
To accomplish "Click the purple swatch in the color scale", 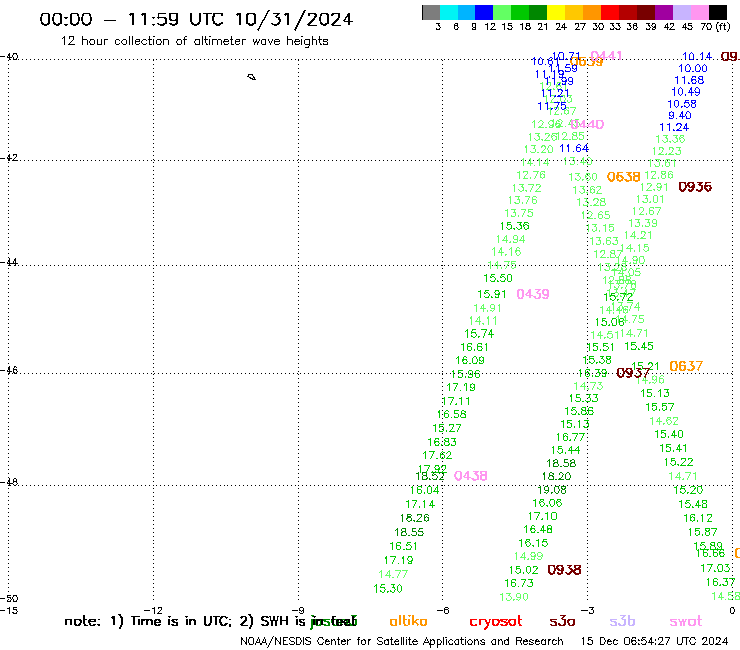I will point(664,12).
